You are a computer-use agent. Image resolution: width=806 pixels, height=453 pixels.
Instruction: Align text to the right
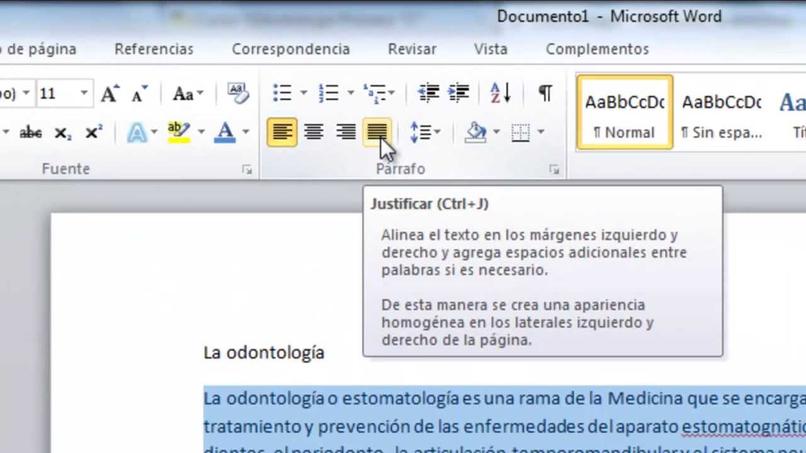345,132
